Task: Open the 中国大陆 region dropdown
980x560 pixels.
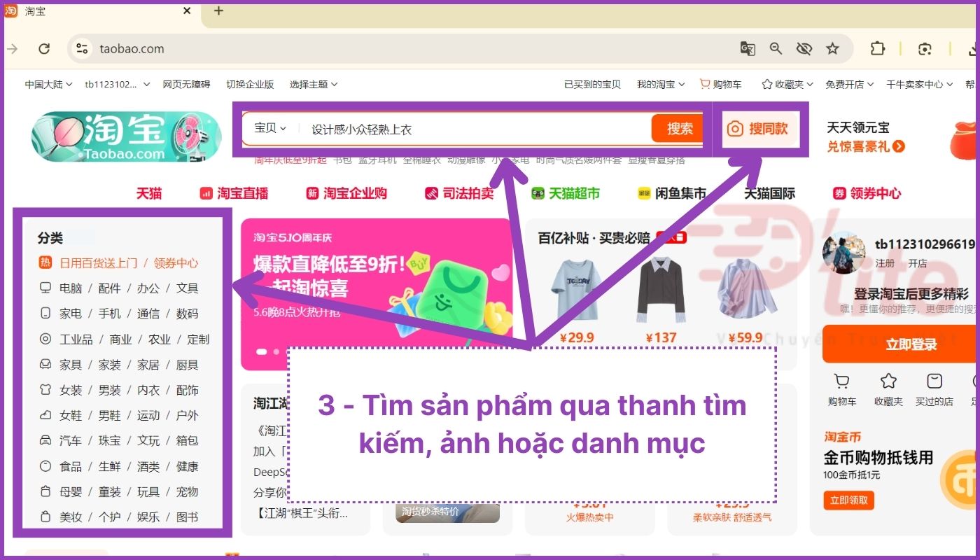Action: (48, 84)
